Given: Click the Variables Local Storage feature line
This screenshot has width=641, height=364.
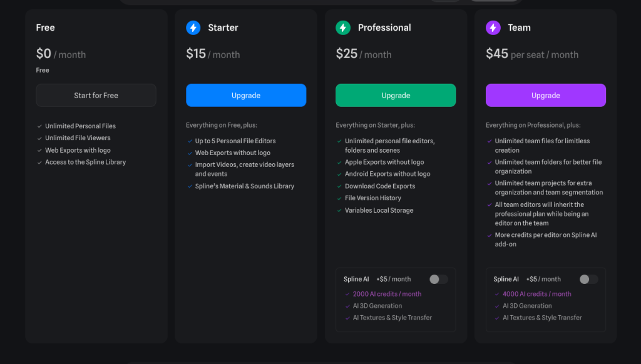Looking at the screenshot, I should [379, 211].
